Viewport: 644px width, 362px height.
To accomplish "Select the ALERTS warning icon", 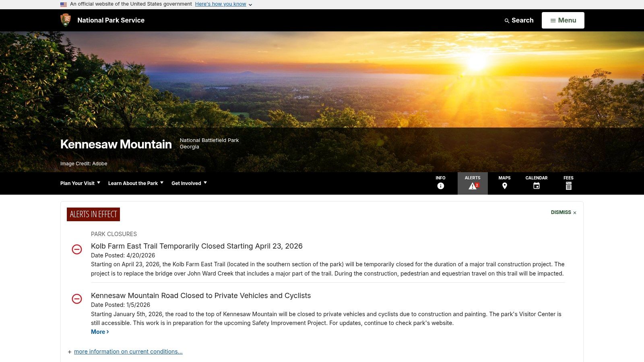I will point(472,185).
